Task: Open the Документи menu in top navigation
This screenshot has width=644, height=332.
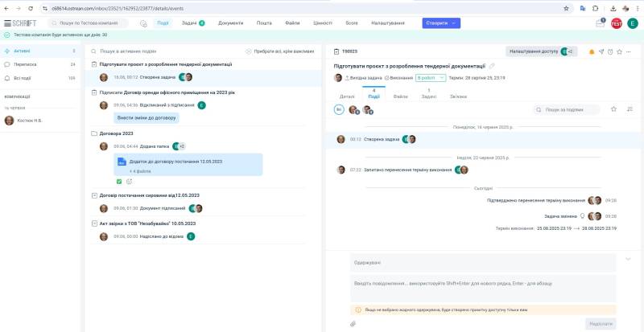Action: click(230, 23)
